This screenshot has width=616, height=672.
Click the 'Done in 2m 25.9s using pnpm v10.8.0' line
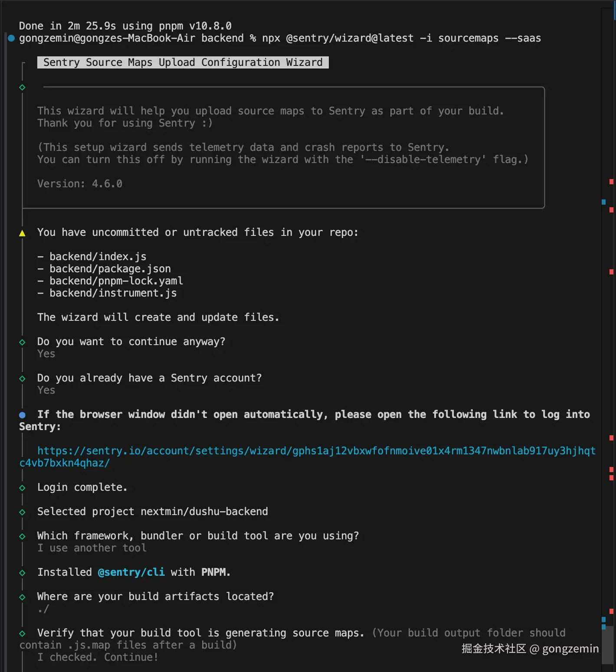coord(125,26)
